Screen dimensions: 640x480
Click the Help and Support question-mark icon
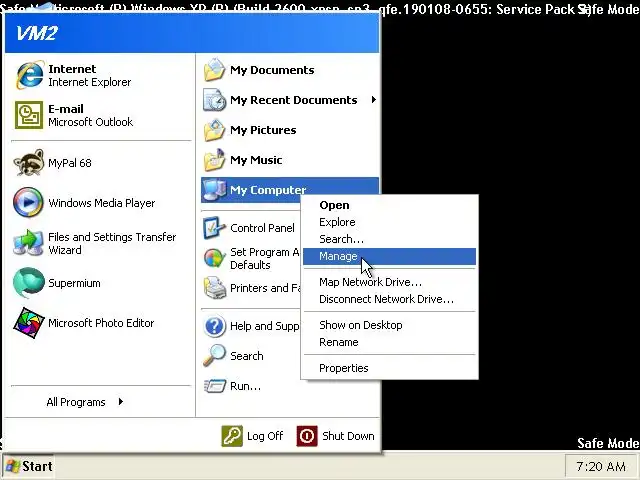[x=214, y=326]
